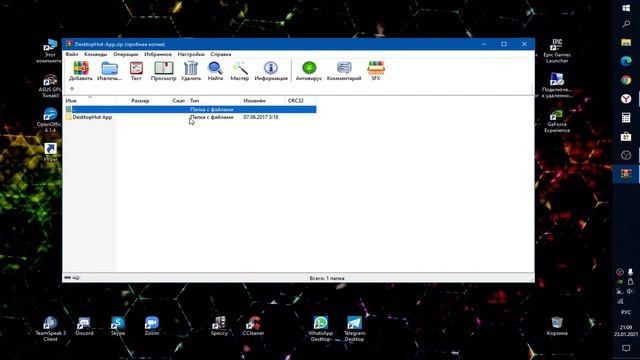640x360 pixels.
Task: Open Microsoft Store from the taskbar
Action: (626, 136)
